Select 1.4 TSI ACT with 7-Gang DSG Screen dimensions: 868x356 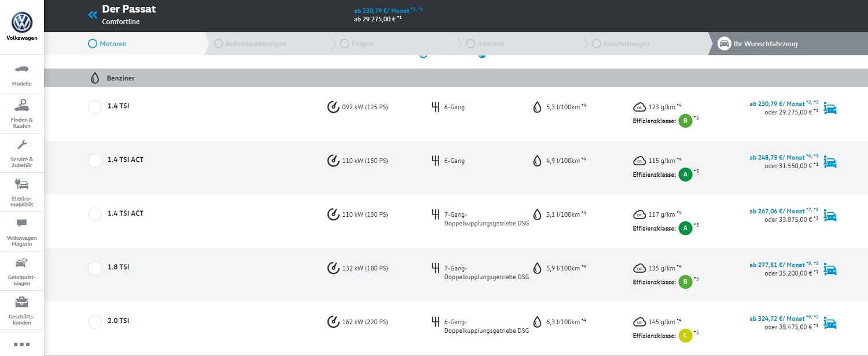pyautogui.click(x=95, y=214)
